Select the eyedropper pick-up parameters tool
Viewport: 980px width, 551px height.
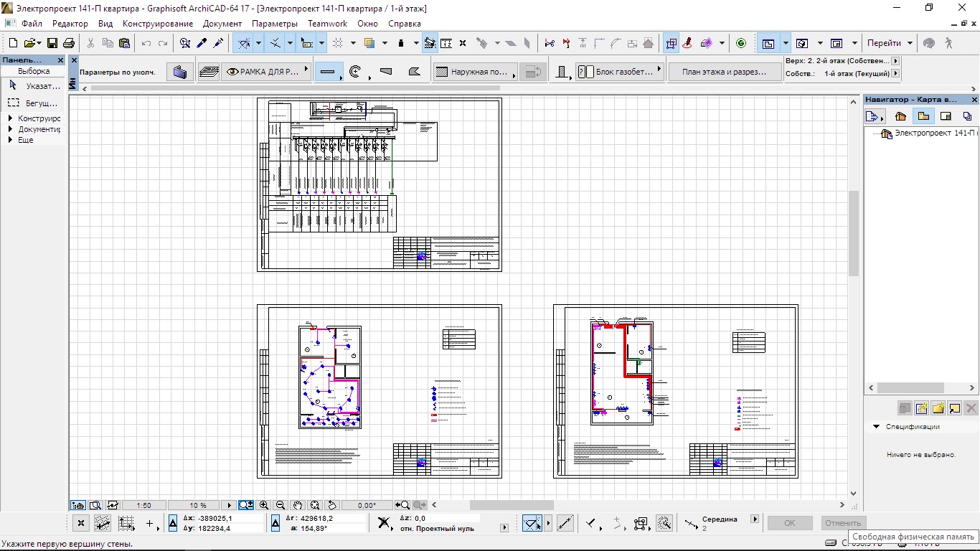[202, 43]
